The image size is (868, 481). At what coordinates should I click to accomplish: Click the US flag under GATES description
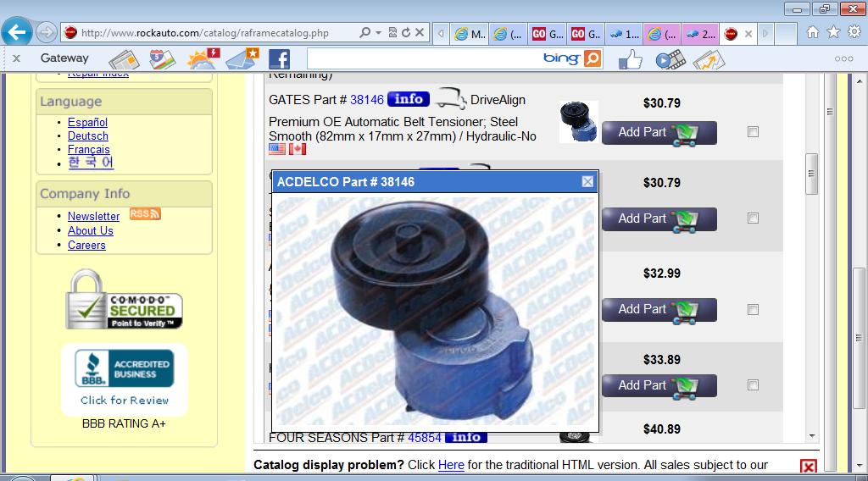(277, 149)
